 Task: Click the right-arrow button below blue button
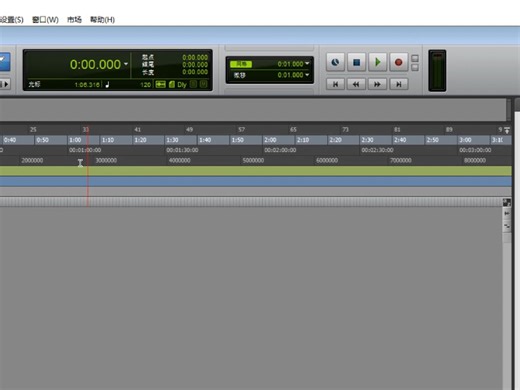[x=5, y=84]
